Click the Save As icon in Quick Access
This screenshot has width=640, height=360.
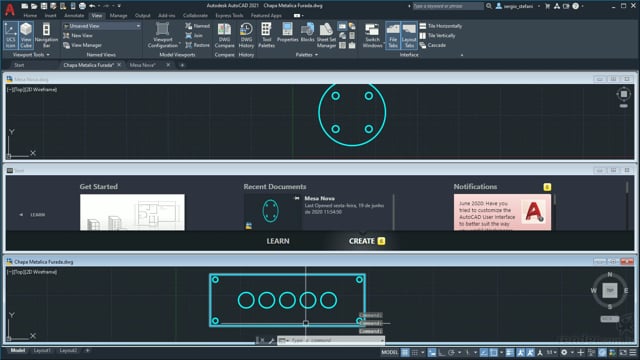pyautogui.click(x=53, y=6)
